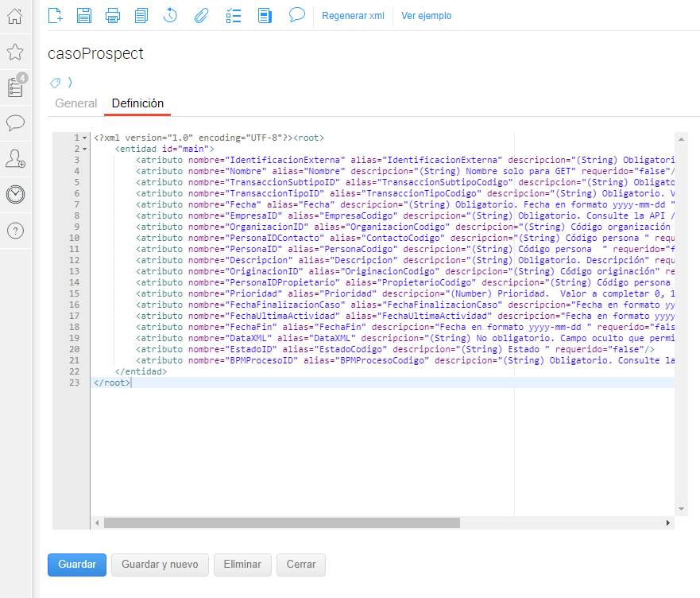The height and width of the screenshot is (598, 700).
Task: Click the new document icon
Action: tap(56, 15)
